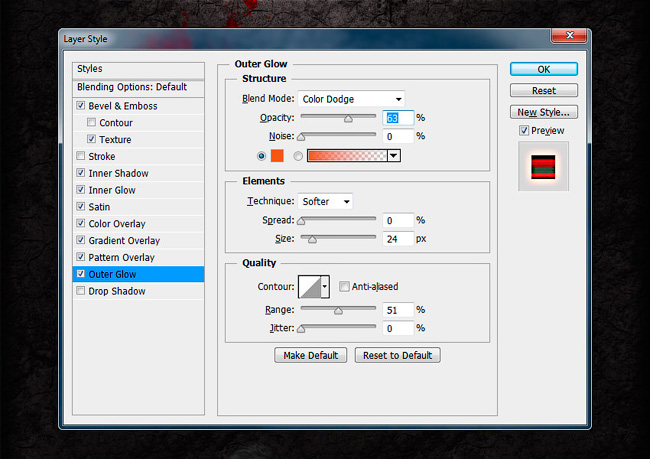Click the Range slider handle
This screenshot has width=650, height=459.
point(338,311)
